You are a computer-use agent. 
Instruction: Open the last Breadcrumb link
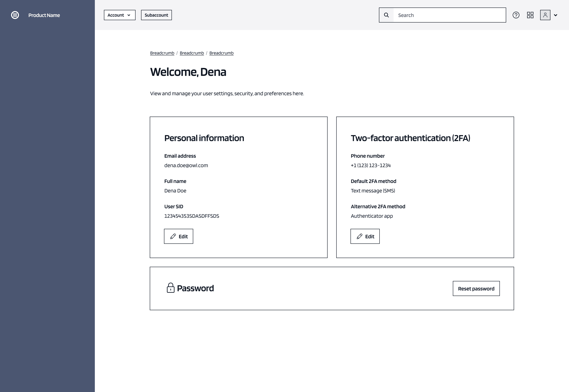[221, 53]
